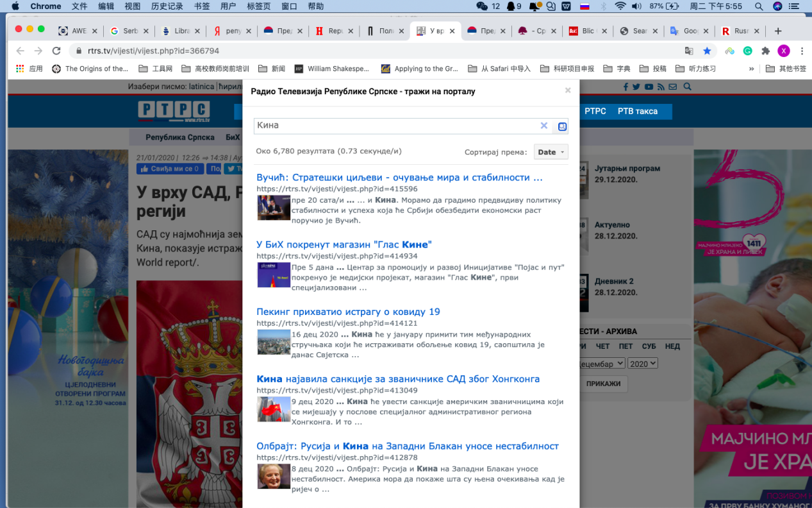This screenshot has height=508, width=812.
Task: Open the year 2020 archive dropdown
Action: point(643,363)
